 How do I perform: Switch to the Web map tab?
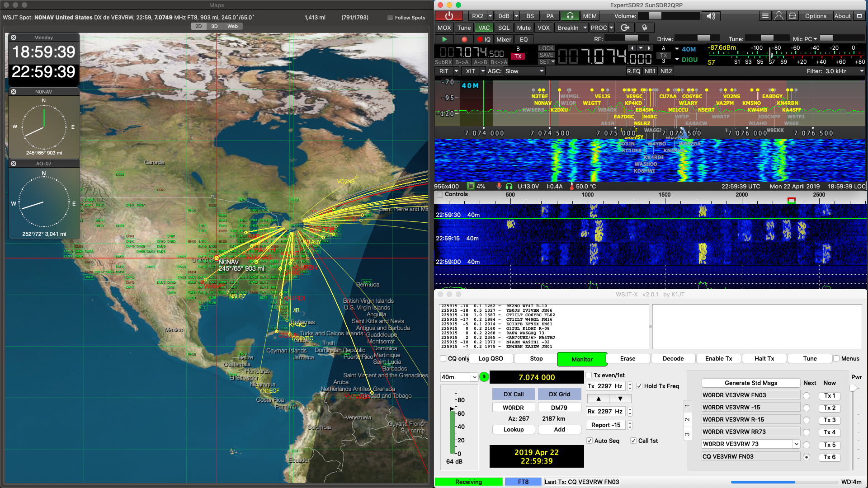[232, 26]
